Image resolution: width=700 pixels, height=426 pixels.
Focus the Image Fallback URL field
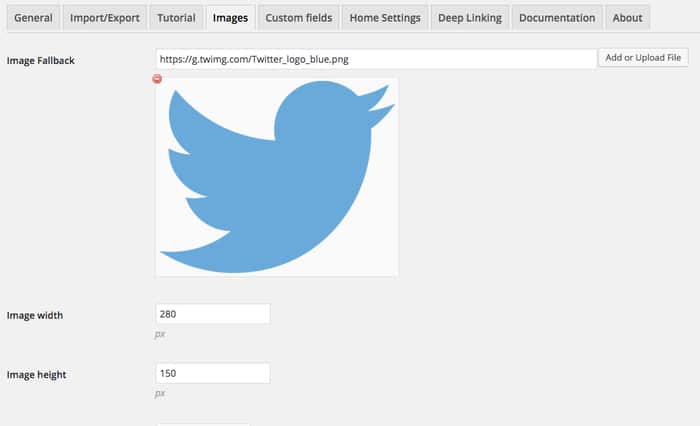[376, 59]
